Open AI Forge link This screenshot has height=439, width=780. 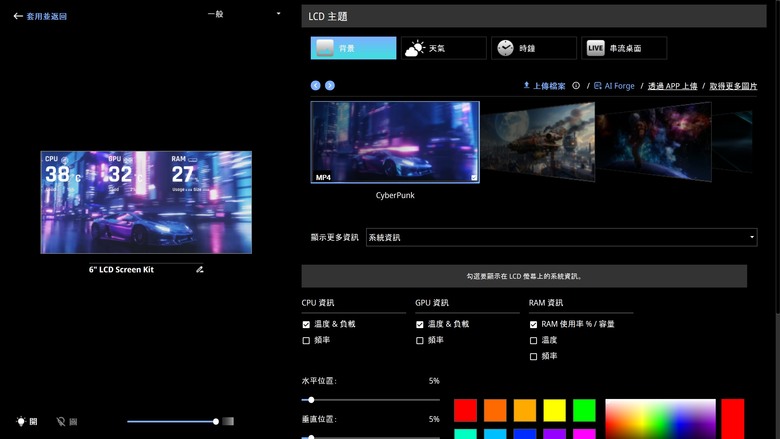click(614, 86)
